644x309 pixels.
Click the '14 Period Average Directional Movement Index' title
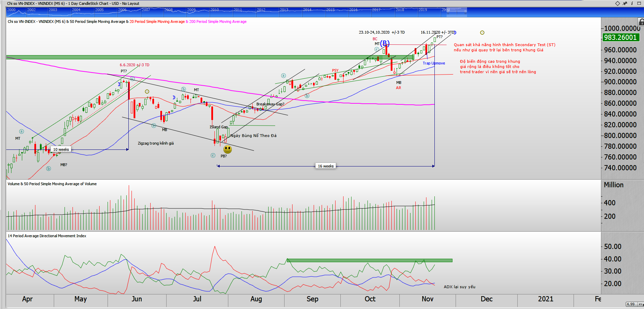coord(47,236)
